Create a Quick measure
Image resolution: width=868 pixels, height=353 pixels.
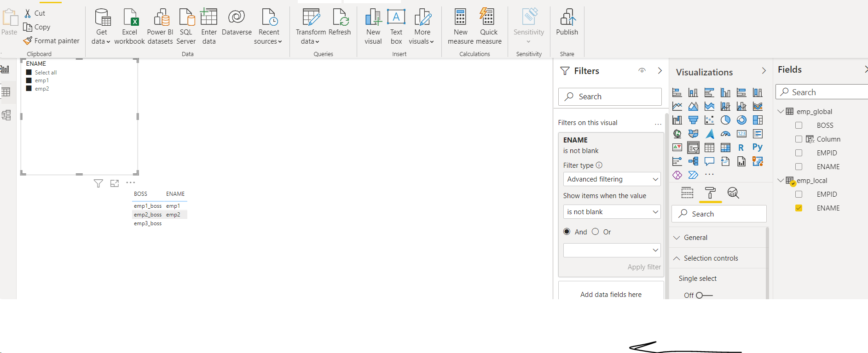coord(489,27)
